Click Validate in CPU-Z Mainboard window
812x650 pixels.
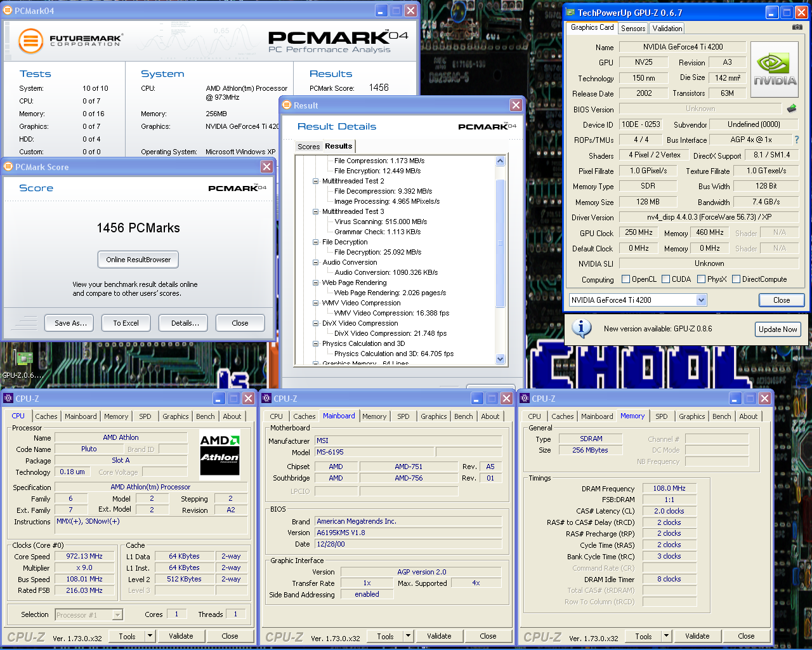[x=439, y=636]
